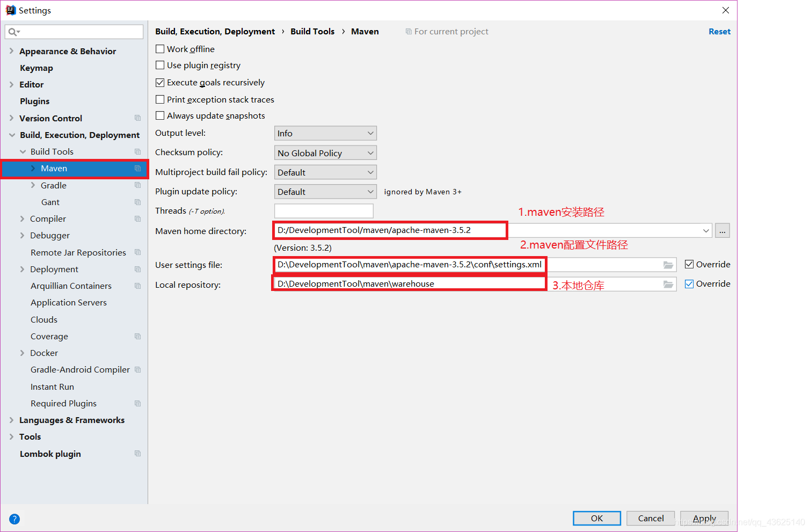Uncheck Execute goals recursively
Image resolution: width=810 pixels, height=532 pixels.
point(160,83)
